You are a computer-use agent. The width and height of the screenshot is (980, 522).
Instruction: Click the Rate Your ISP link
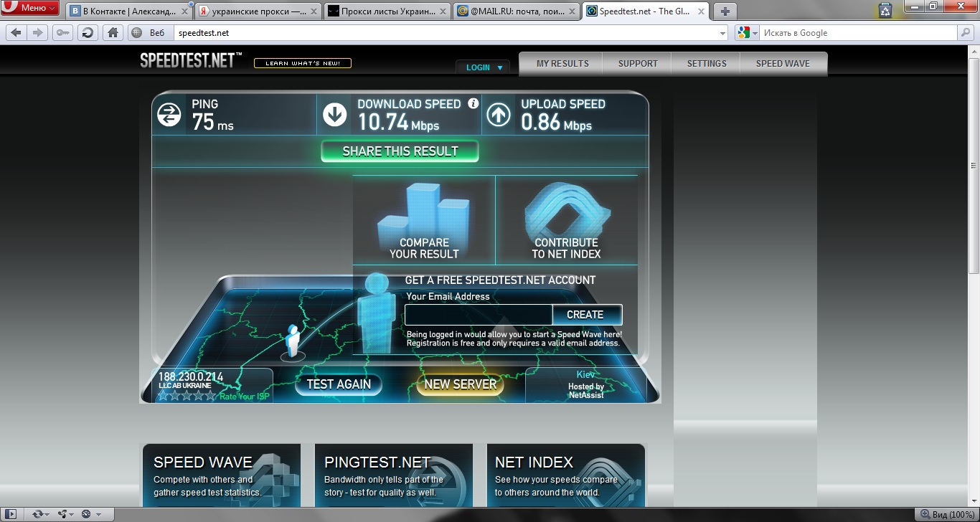(245, 397)
